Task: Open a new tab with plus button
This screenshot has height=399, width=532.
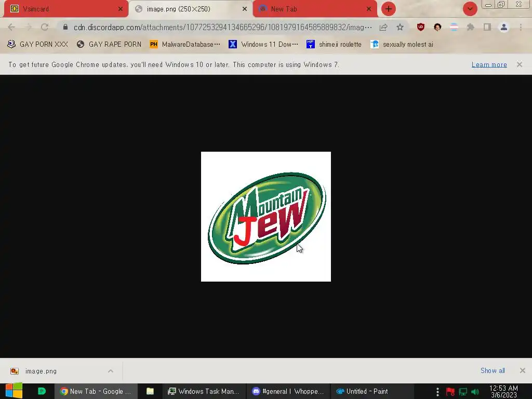Action: pos(389,9)
